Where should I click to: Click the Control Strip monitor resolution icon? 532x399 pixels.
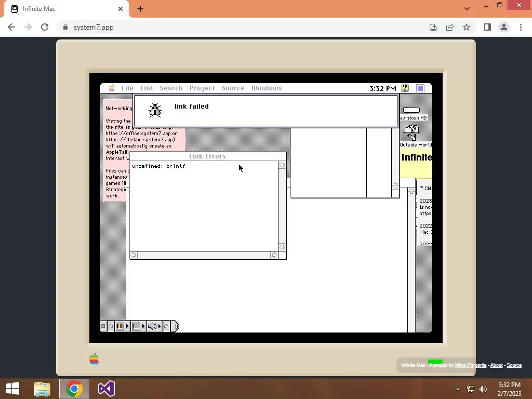click(136, 326)
